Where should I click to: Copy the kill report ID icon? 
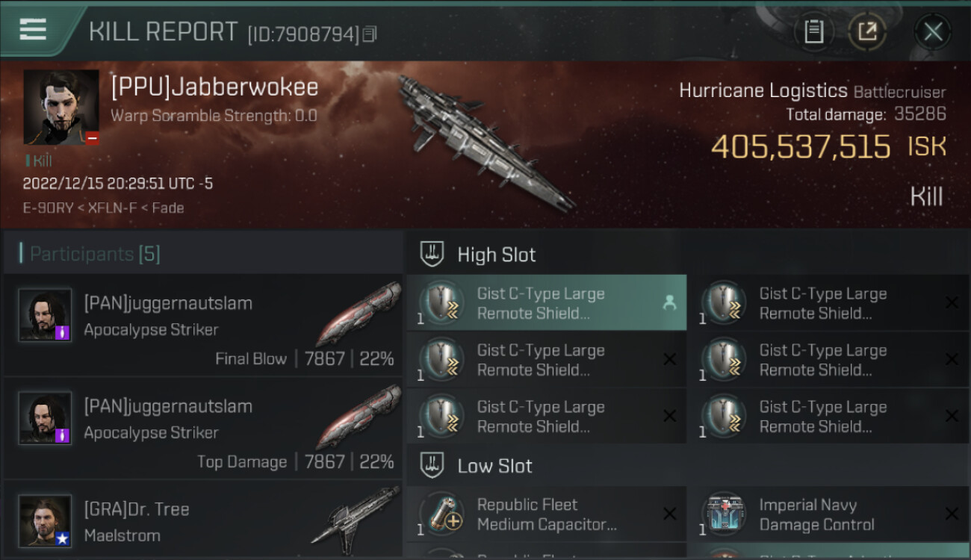[x=370, y=34]
